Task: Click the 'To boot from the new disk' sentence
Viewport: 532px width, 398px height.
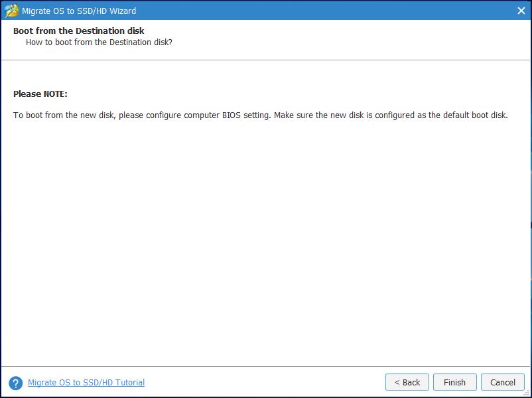Action: click(x=142, y=115)
